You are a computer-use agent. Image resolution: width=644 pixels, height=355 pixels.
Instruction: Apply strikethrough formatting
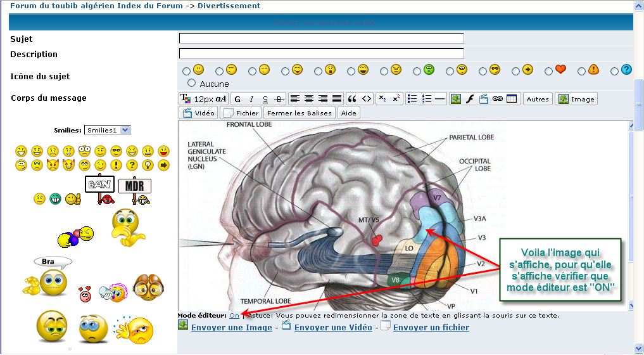pos(279,99)
